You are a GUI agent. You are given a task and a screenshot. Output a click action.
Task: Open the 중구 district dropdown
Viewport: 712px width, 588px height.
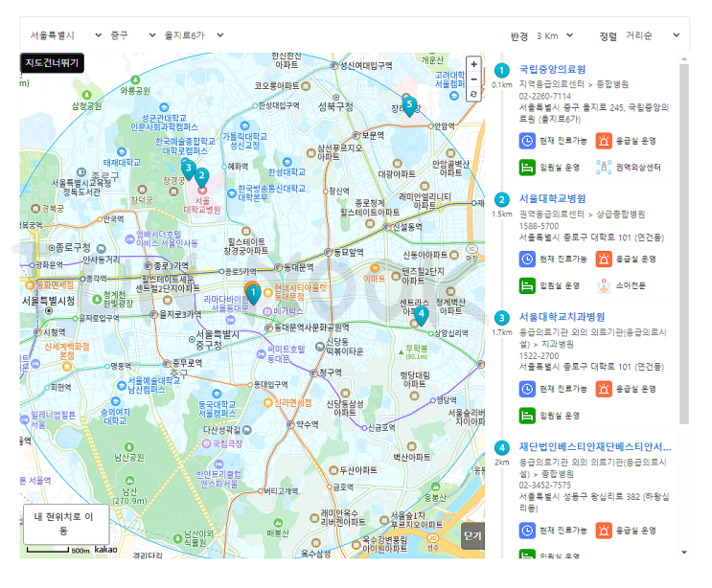coord(132,35)
